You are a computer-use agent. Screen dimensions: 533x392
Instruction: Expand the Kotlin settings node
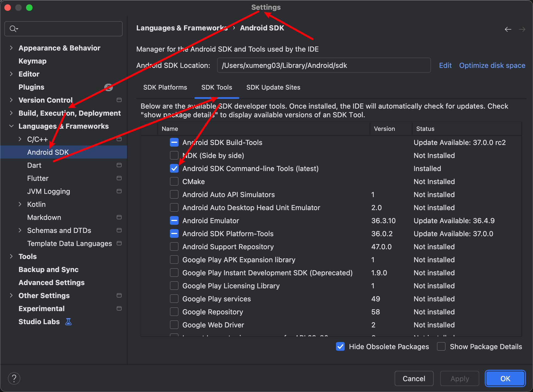click(x=20, y=204)
